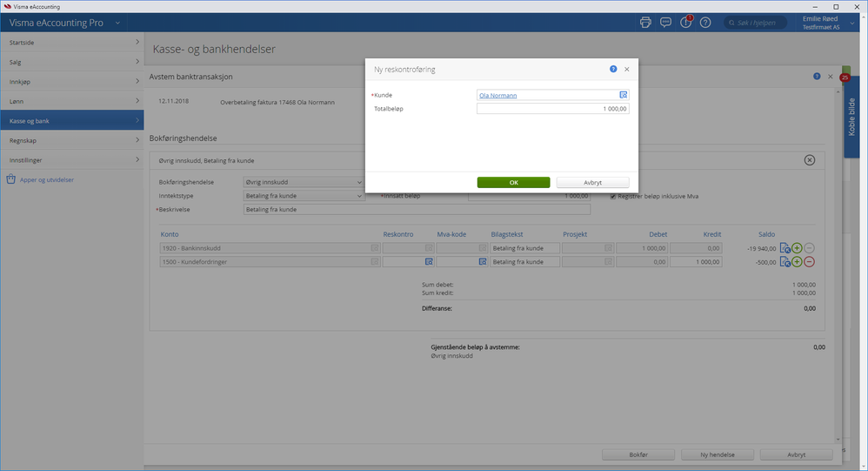Close the Ny reskontroføring dialog
This screenshot has width=868, height=471.
point(626,70)
